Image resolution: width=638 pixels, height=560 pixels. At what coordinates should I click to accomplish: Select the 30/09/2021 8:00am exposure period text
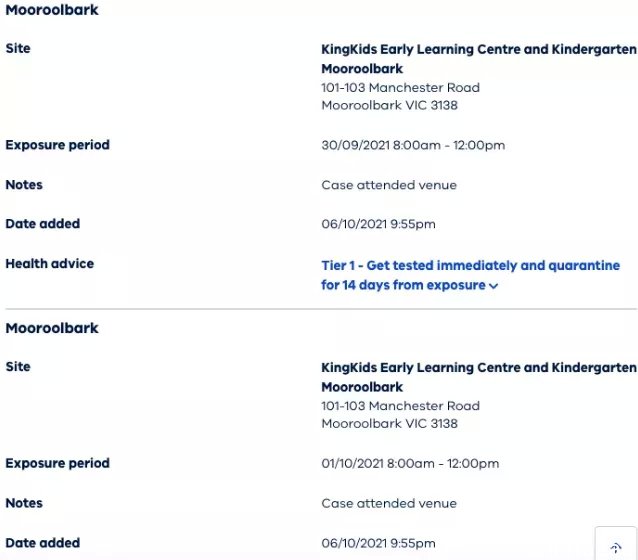coord(413,145)
